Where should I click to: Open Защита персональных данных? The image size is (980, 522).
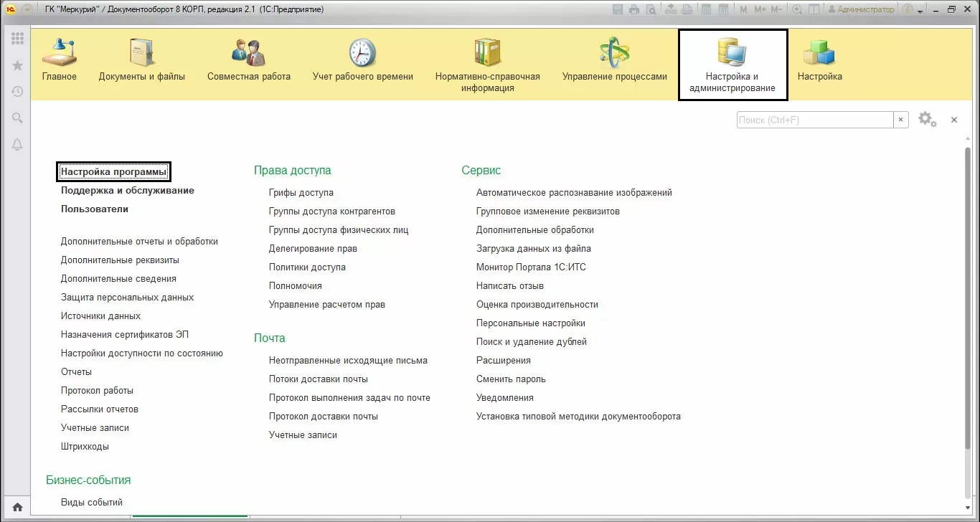click(x=127, y=298)
